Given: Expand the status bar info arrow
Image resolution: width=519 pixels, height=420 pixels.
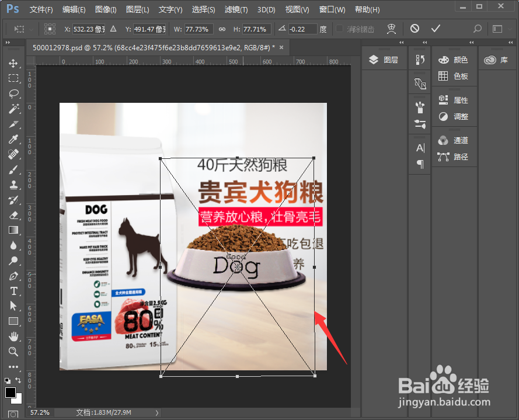Looking at the screenshot, I should 157,413.
